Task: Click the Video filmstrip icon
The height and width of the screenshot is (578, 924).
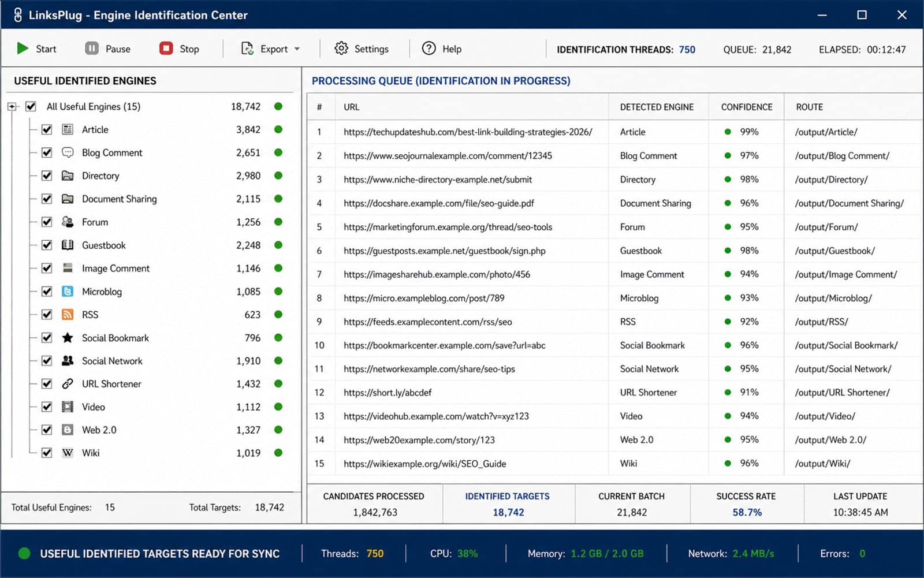Action: pyautogui.click(x=68, y=407)
